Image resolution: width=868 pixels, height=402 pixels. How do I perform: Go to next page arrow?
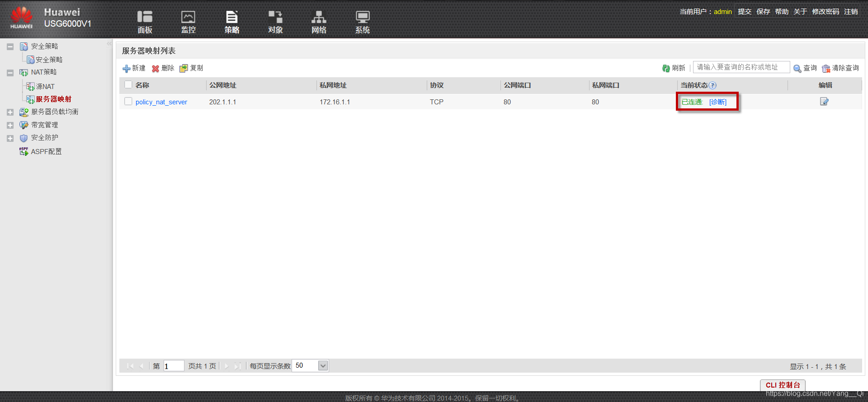point(226,366)
